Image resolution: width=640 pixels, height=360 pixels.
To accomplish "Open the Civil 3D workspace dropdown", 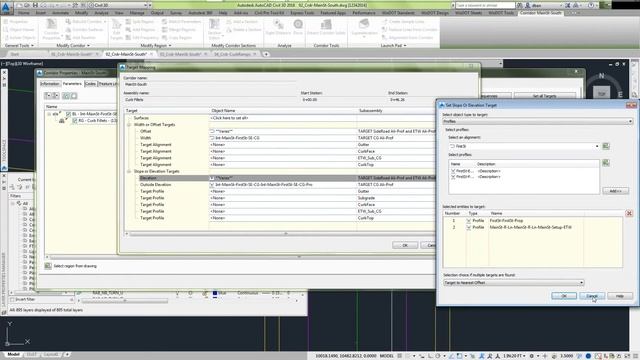I will (118, 5).
